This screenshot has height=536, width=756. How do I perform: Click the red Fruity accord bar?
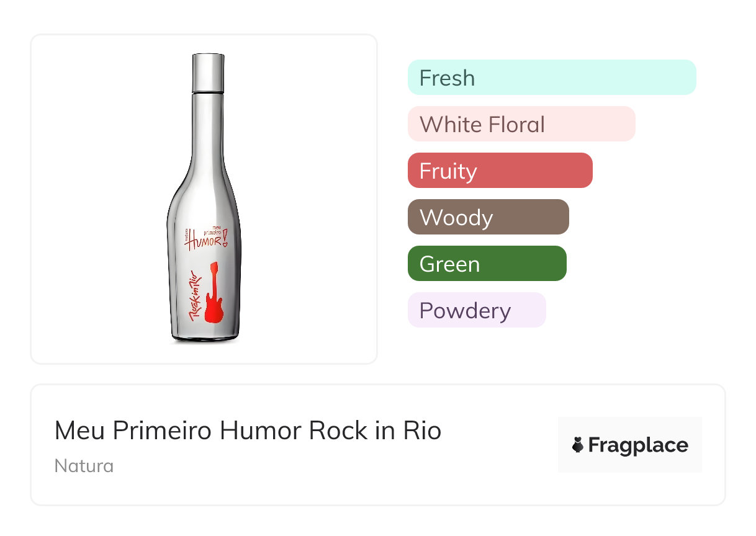click(500, 171)
